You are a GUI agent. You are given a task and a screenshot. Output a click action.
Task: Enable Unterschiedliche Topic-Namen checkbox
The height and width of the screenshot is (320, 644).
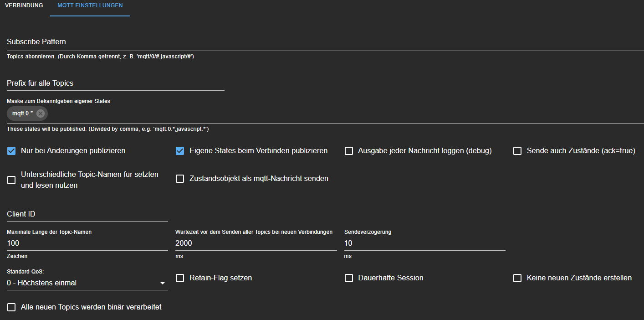(11, 180)
